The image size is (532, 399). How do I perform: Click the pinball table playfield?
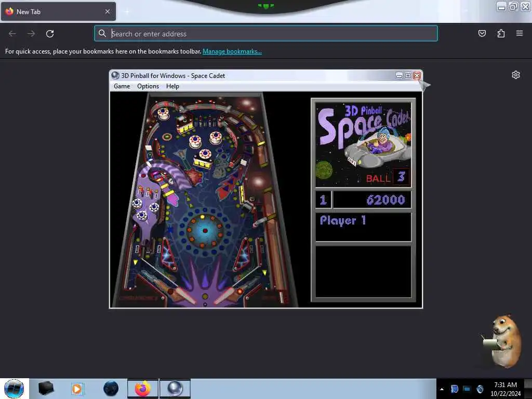point(205,199)
